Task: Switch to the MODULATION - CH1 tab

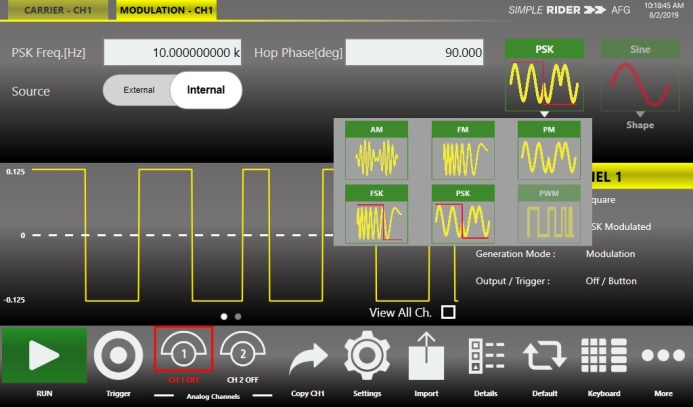Action: click(x=168, y=10)
